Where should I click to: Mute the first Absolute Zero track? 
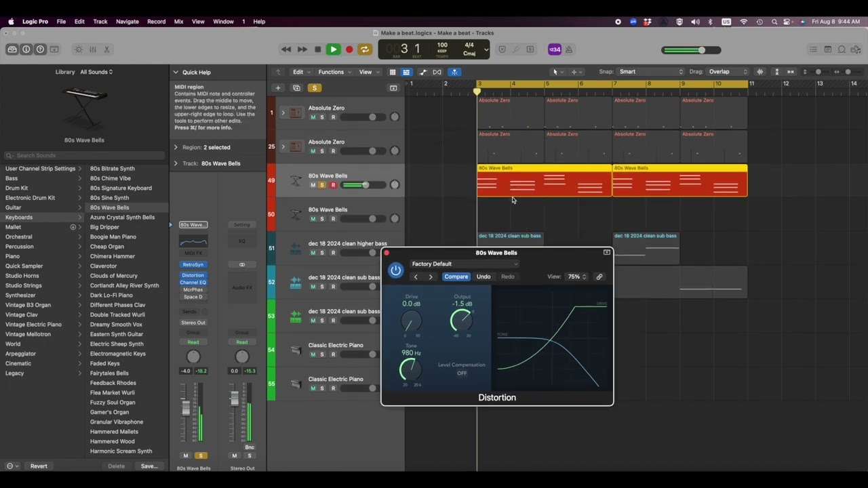coord(313,117)
